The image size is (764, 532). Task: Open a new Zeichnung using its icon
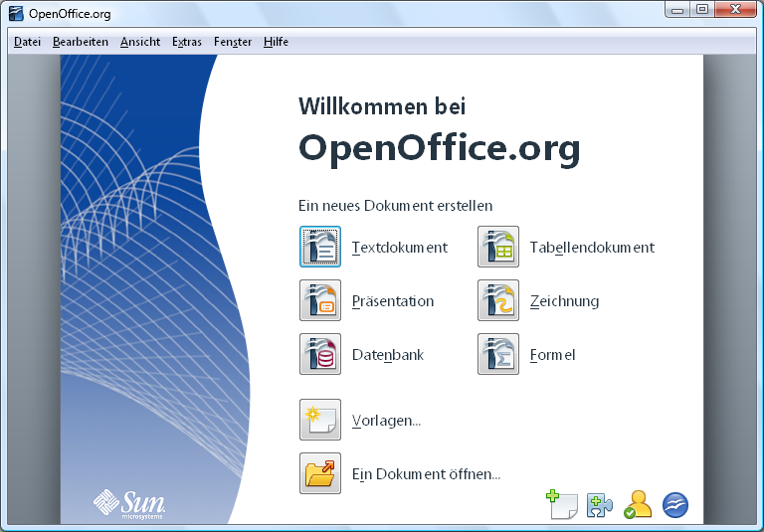tap(498, 300)
